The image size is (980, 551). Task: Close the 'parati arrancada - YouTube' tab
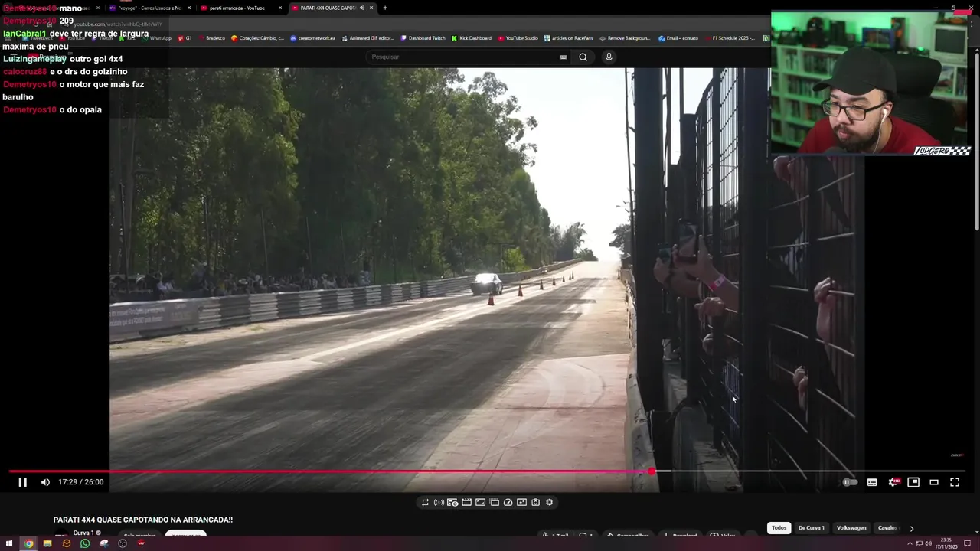tap(279, 8)
